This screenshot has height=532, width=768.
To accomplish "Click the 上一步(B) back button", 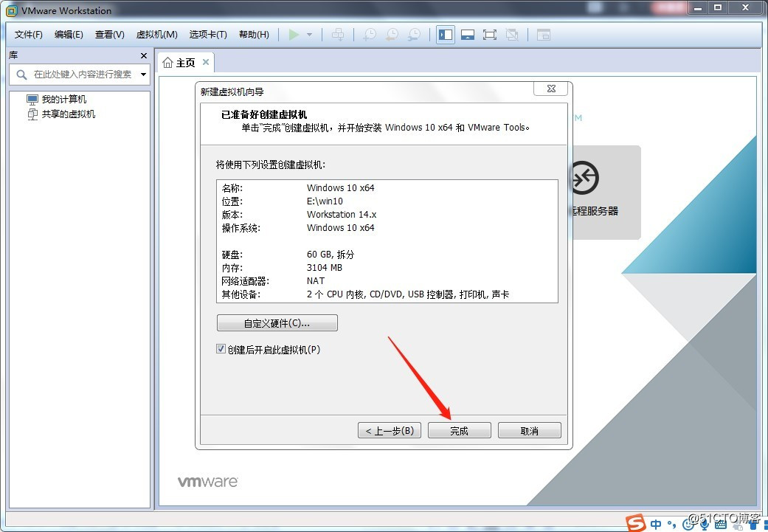I will tap(390, 431).
